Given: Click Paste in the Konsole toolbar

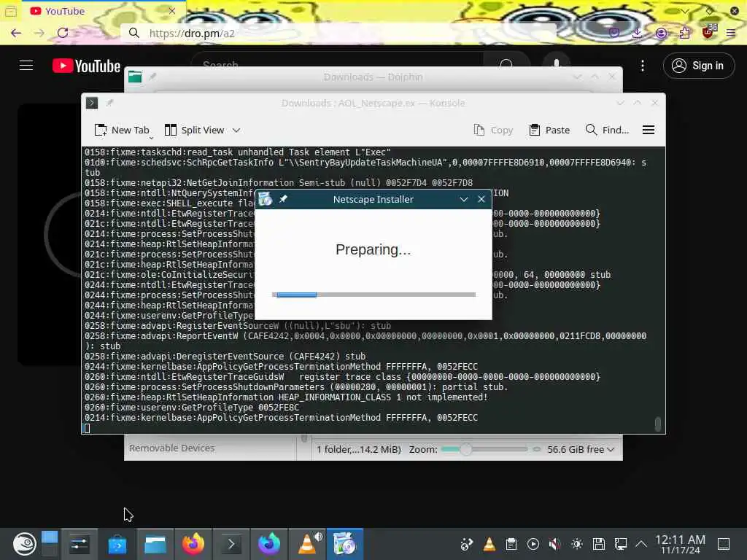Looking at the screenshot, I should click(x=549, y=130).
